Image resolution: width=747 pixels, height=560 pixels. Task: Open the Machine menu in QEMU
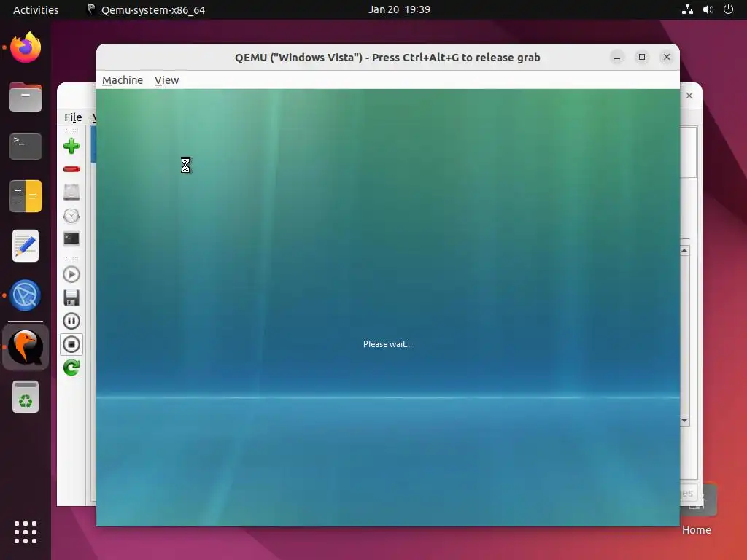pyautogui.click(x=123, y=80)
